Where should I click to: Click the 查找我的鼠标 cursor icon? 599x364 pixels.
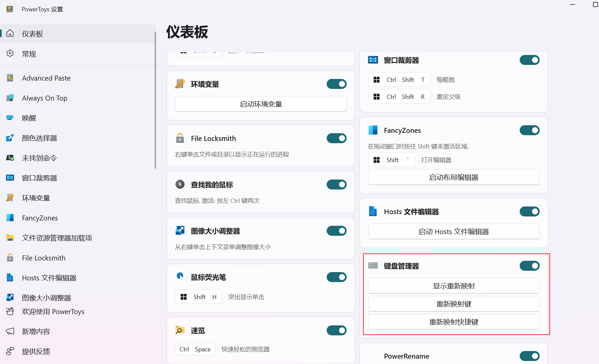click(180, 184)
